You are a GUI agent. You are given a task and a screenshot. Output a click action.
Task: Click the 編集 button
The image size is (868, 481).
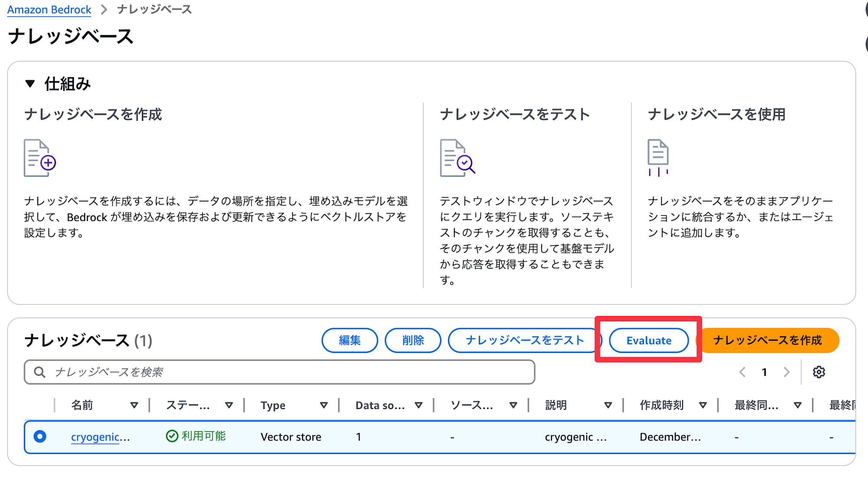click(x=350, y=340)
